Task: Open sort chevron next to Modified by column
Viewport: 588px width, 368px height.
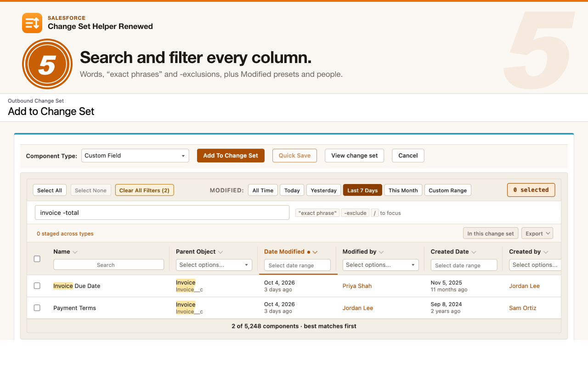Action: click(381, 252)
